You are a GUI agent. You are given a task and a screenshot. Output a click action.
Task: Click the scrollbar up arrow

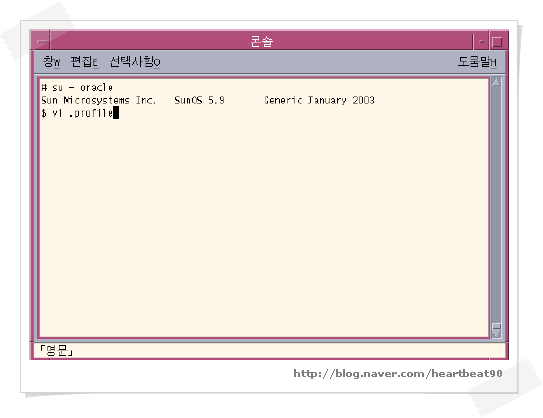pyautogui.click(x=496, y=82)
